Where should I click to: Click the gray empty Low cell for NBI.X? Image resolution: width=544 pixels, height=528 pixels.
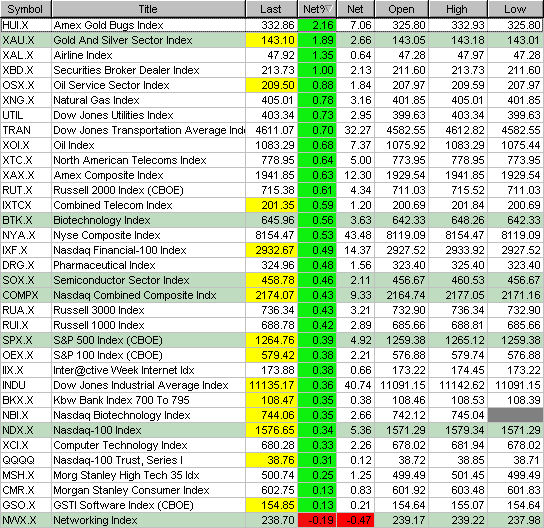(x=516, y=415)
